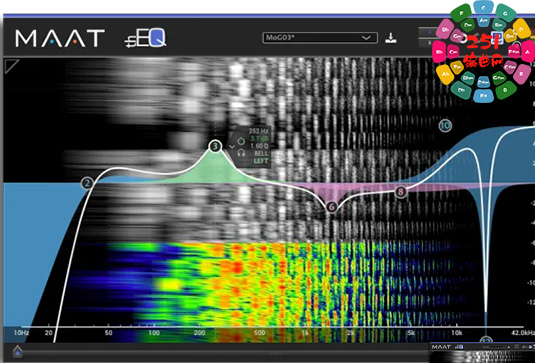Click the 200 frequency axis label
The width and height of the screenshot is (535, 363).
click(x=200, y=333)
